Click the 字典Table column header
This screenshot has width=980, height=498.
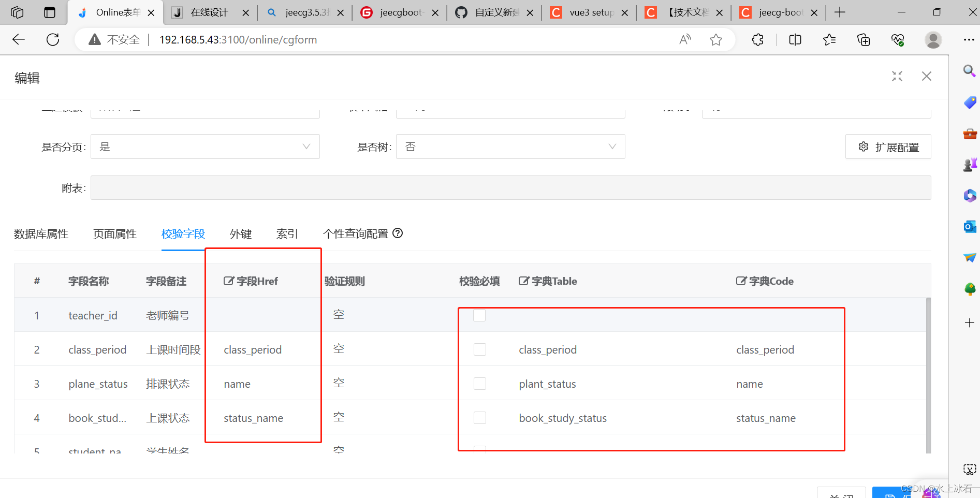pyautogui.click(x=548, y=281)
